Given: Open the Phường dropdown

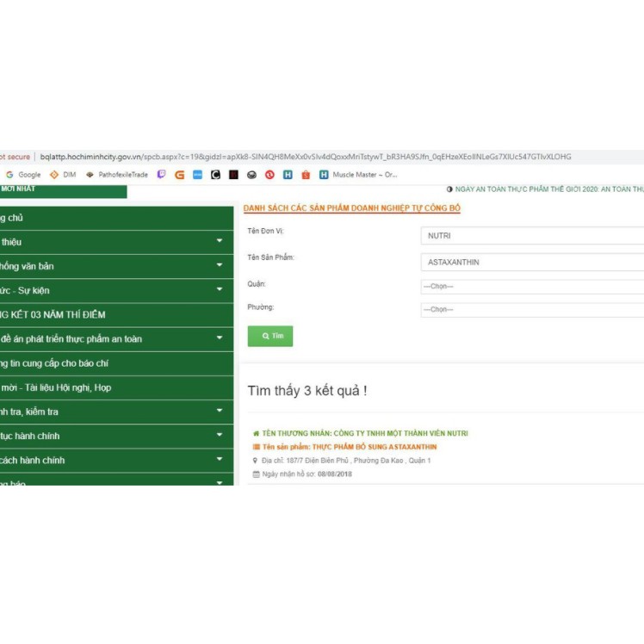Looking at the screenshot, I should coord(531,310).
